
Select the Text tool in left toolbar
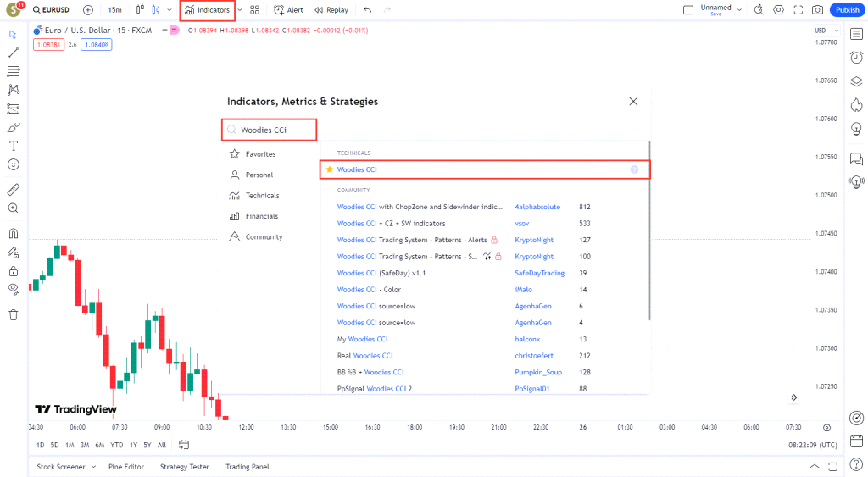pyautogui.click(x=13, y=146)
